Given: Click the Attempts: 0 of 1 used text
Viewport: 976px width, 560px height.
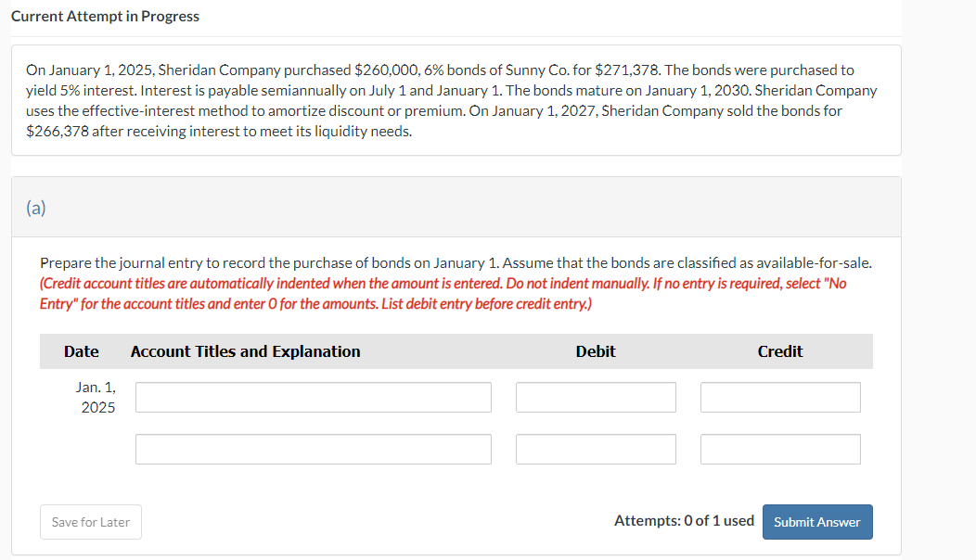Looking at the screenshot, I should [684, 521].
